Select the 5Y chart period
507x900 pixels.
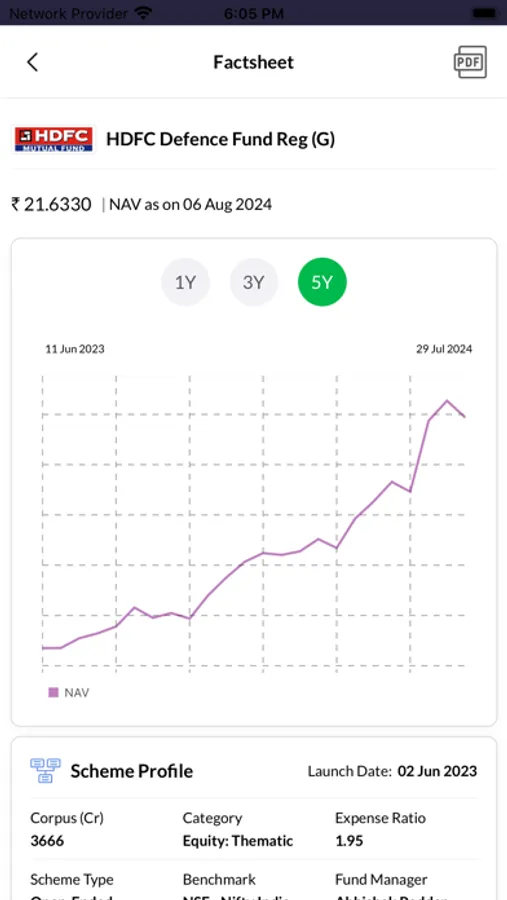[322, 282]
